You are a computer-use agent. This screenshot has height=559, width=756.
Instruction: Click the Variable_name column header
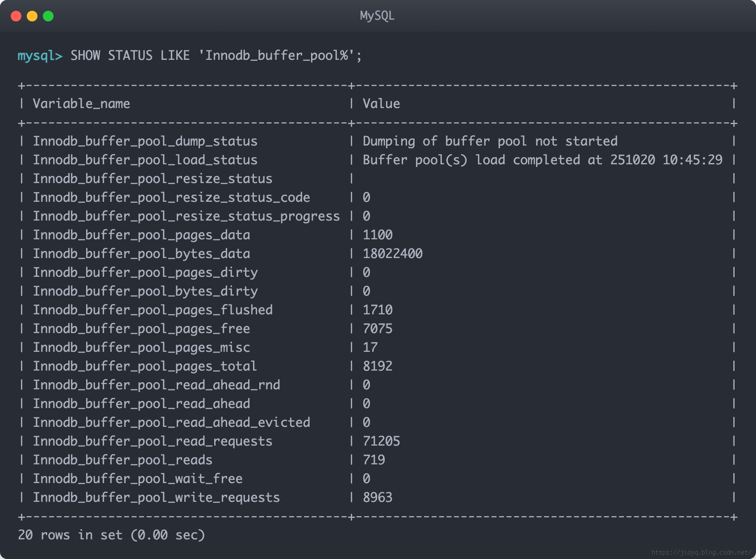coord(81,104)
